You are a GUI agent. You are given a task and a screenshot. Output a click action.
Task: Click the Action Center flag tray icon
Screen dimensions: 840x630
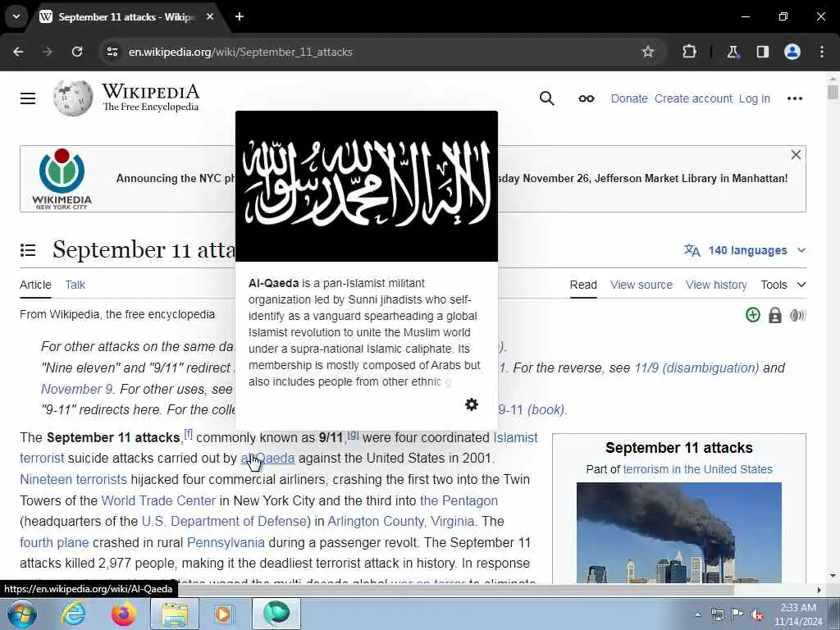pos(737,615)
